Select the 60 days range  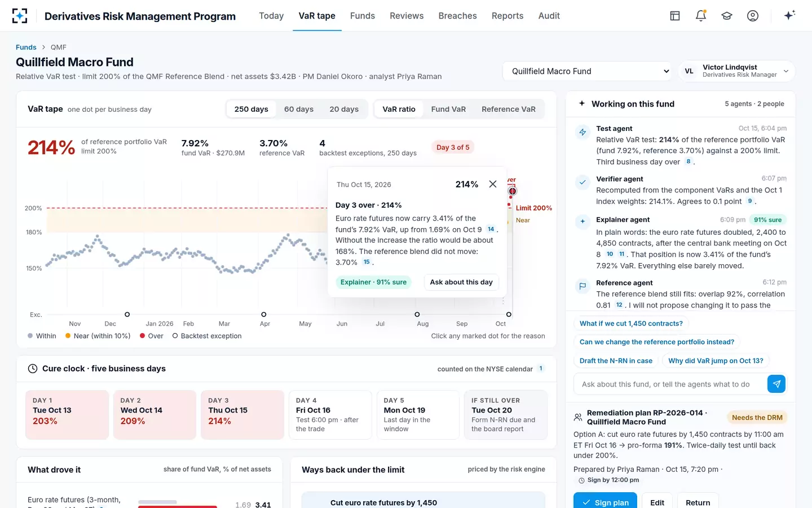click(x=299, y=109)
